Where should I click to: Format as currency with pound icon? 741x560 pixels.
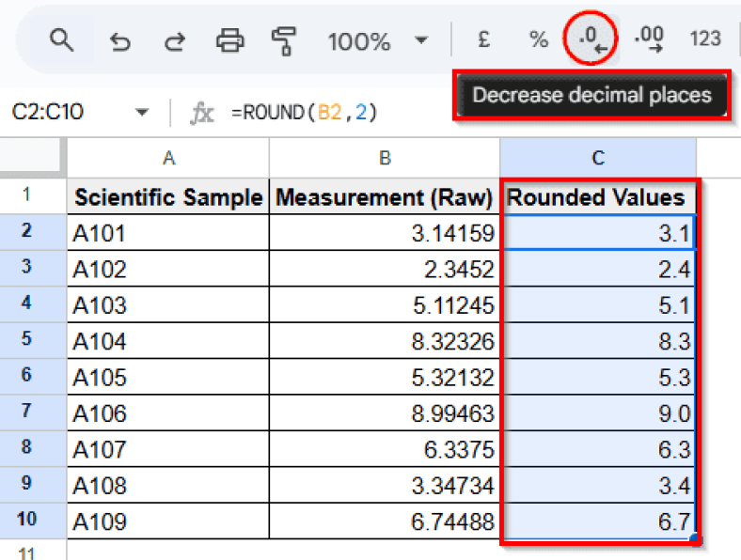(x=484, y=39)
